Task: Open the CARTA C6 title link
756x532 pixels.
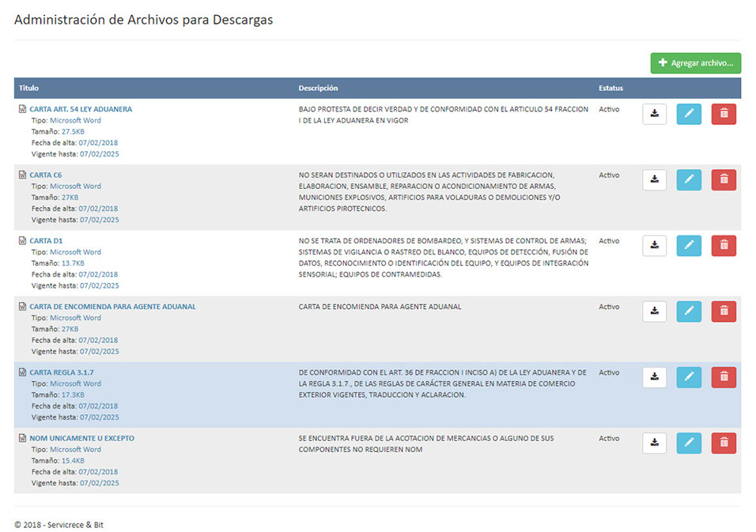Action: coord(45,175)
